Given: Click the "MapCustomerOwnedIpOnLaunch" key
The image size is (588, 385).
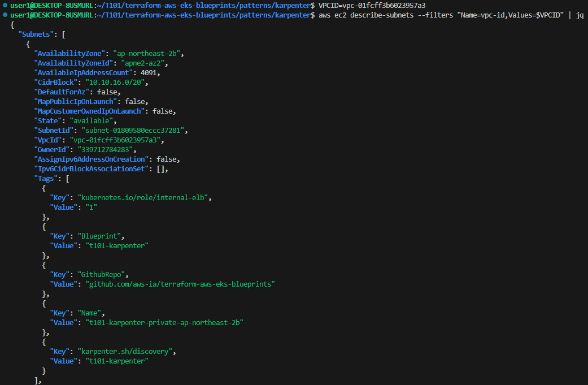Looking at the screenshot, I should 89,111.
